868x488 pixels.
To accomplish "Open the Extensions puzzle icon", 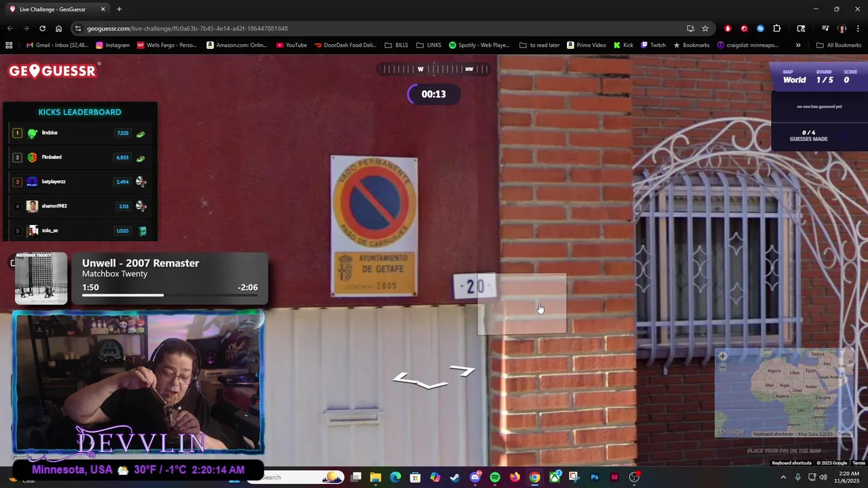I will pos(777,28).
